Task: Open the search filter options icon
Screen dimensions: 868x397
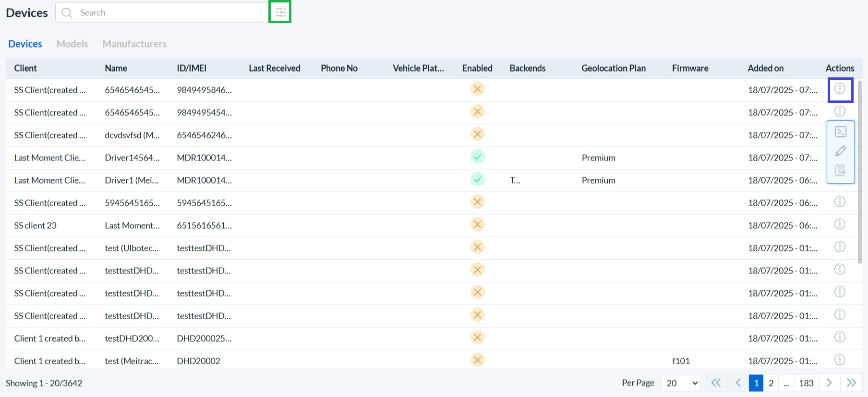Action: [280, 12]
